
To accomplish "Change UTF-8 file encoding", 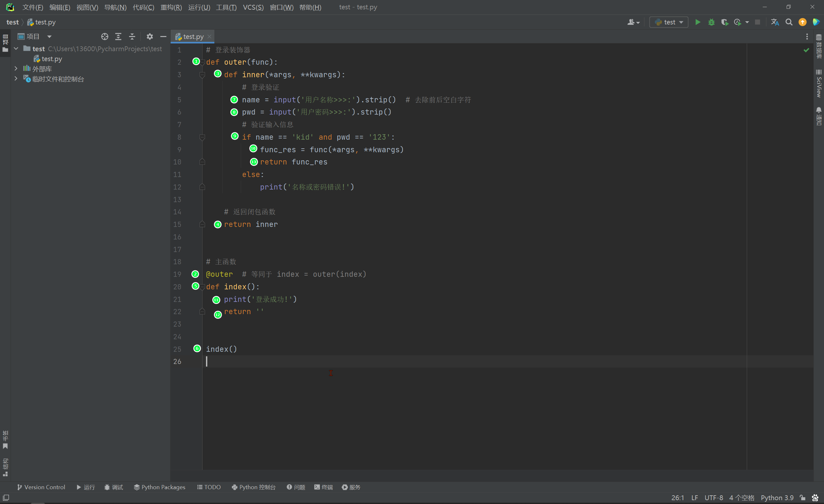I will click(x=714, y=498).
